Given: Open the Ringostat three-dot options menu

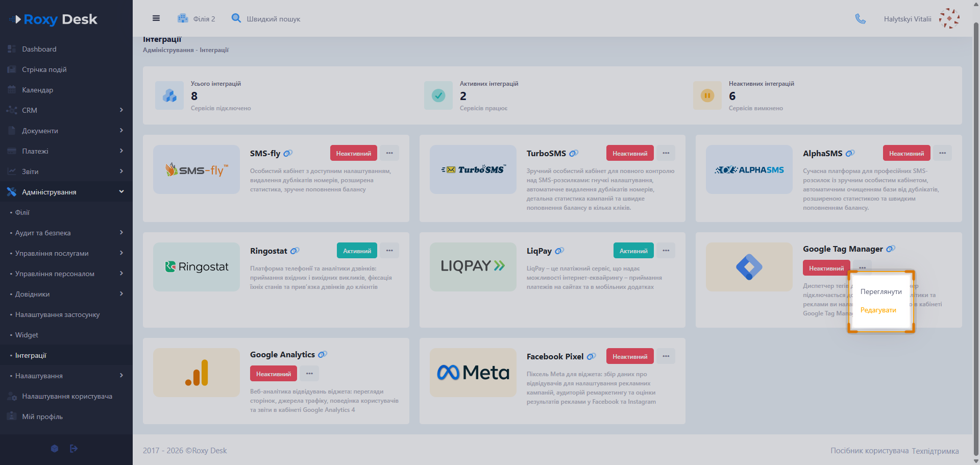Looking at the screenshot, I should pos(389,251).
